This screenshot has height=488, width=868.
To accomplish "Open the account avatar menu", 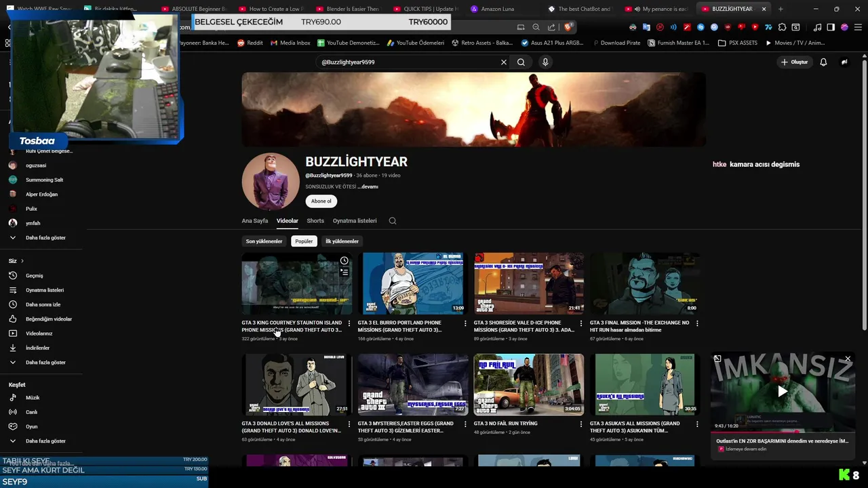I will (844, 62).
